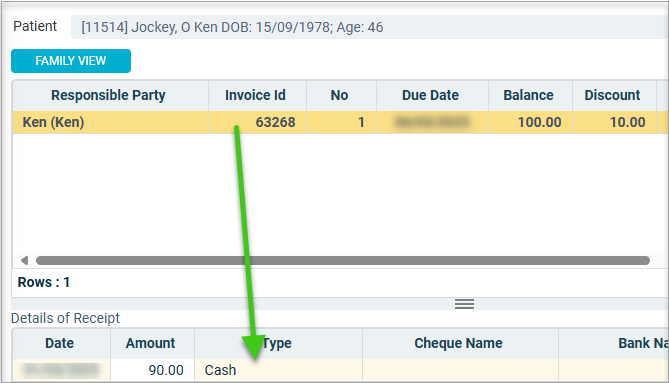Click the panel splitter handle icon
The image size is (669, 383).
pyautogui.click(x=464, y=304)
